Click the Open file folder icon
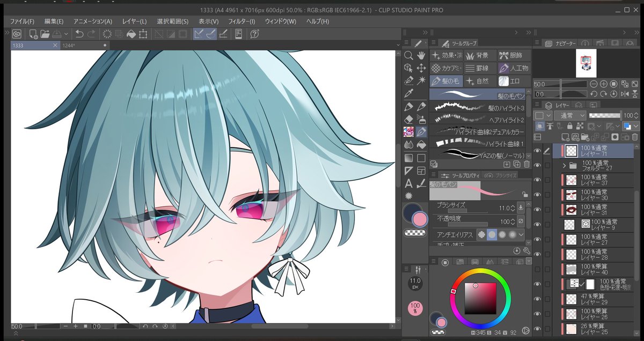Viewport: 644px width, 341px height. point(45,34)
